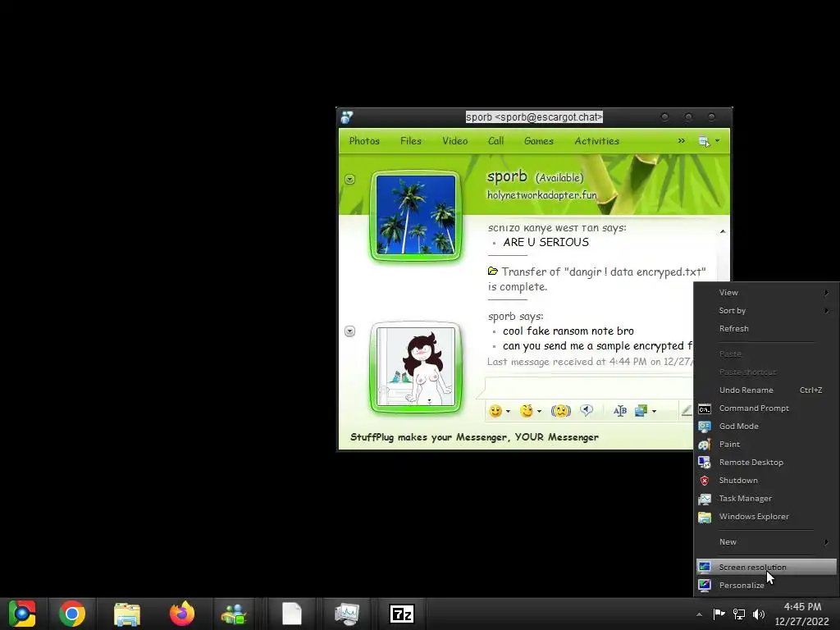Open the Photos tab in Messenger
The height and width of the screenshot is (630, 840).
(x=364, y=141)
